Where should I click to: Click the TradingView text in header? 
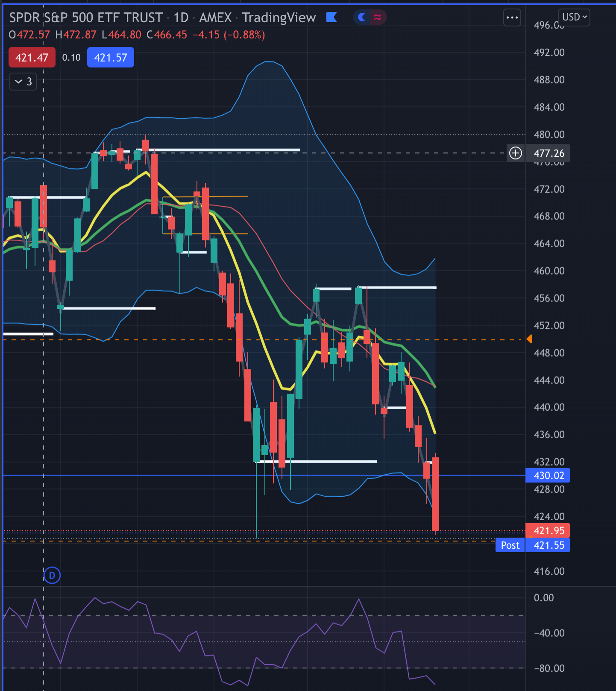coord(279,18)
